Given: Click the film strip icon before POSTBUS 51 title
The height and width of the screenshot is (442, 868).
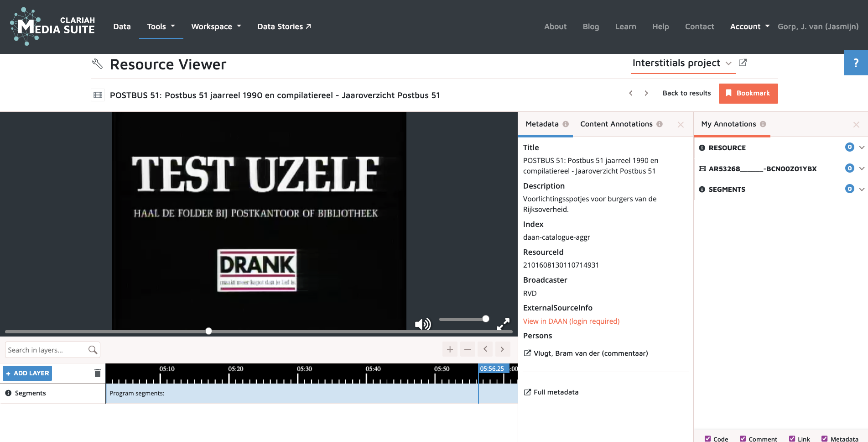Looking at the screenshot, I should pyautogui.click(x=98, y=95).
